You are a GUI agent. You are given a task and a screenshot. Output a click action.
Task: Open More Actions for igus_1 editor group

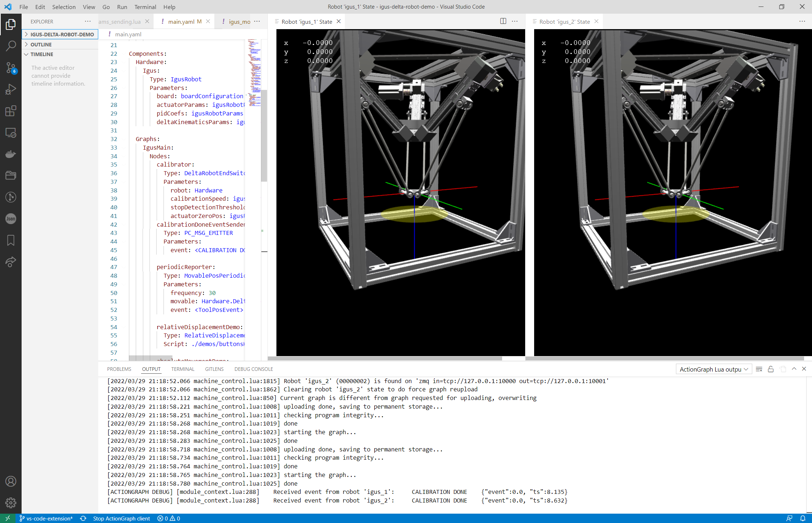coord(515,21)
